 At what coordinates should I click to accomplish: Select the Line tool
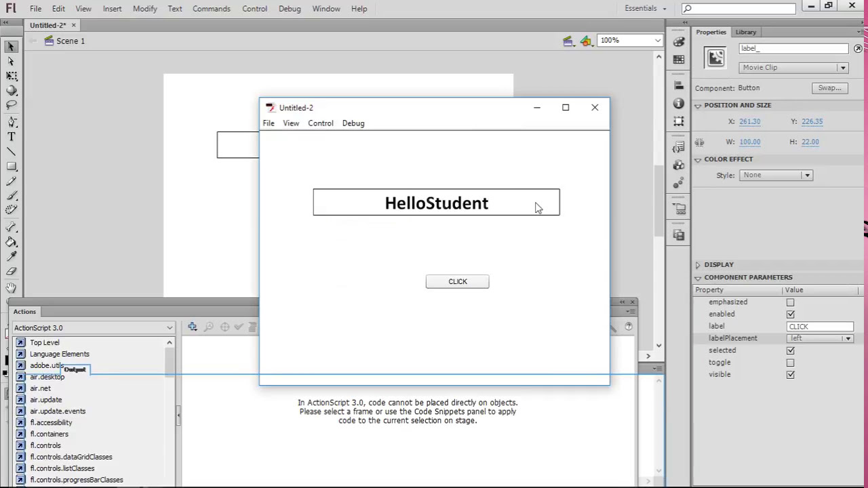[x=11, y=152]
